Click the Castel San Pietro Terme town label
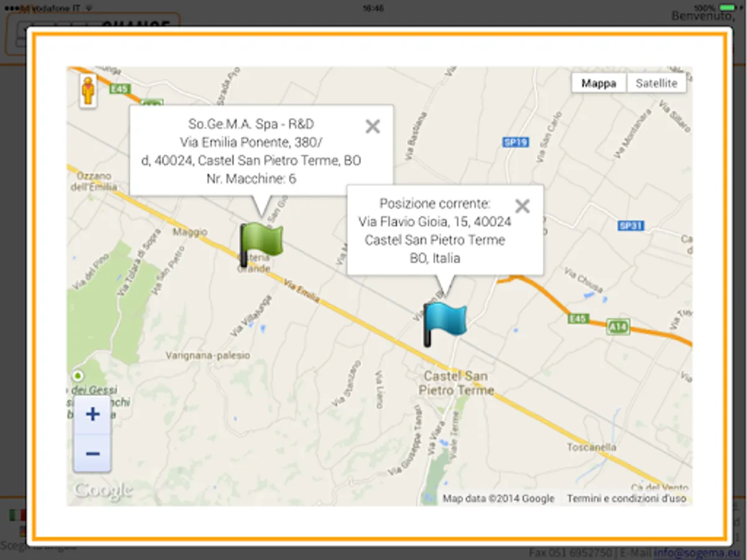Image resolution: width=747 pixels, height=560 pixels. point(456,383)
